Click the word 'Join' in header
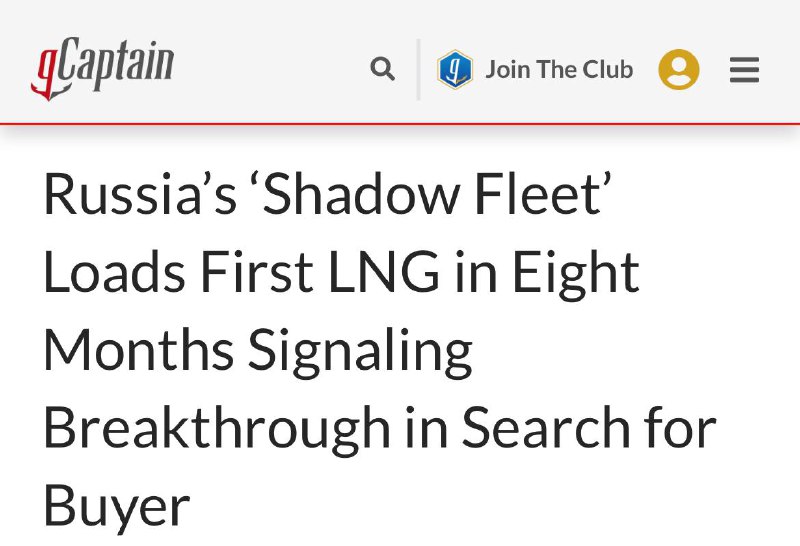The height and width of the screenshot is (546, 800). click(508, 69)
